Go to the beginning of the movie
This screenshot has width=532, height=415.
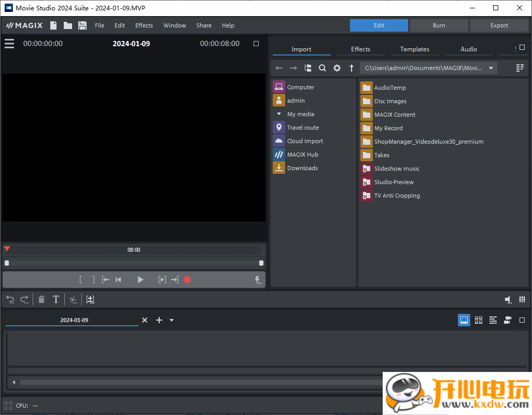coord(118,280)
